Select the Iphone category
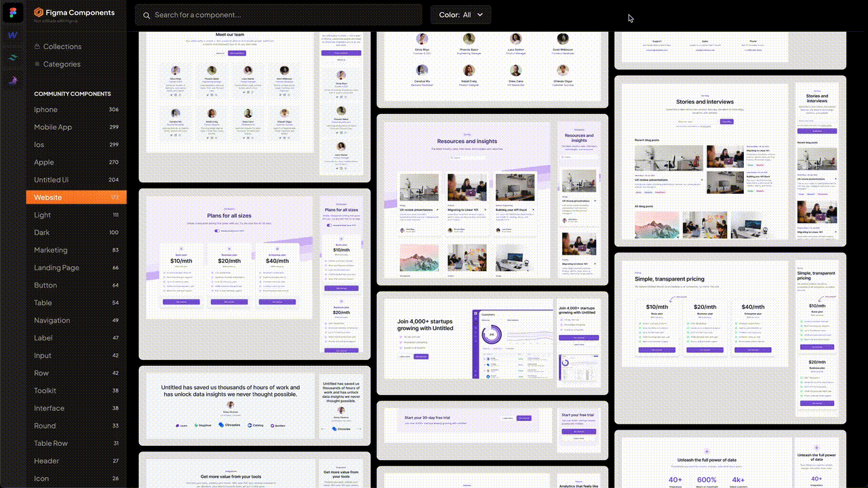Viewport: 868px width, 488px height. (76, 110)
